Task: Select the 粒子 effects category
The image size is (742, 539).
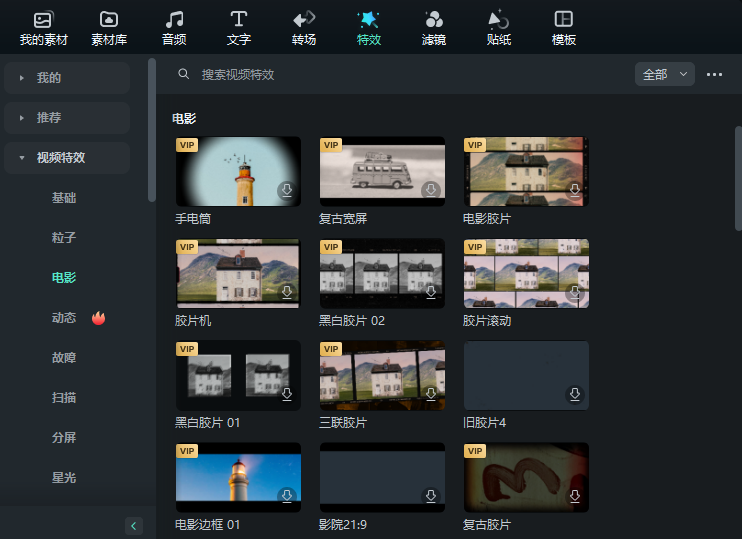Action: coord(64,238)
